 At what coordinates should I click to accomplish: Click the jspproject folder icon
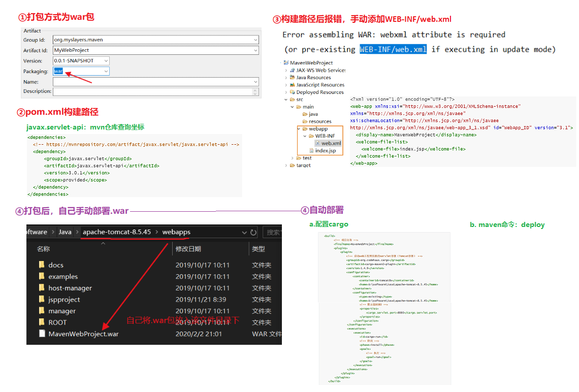pos(42,300)
